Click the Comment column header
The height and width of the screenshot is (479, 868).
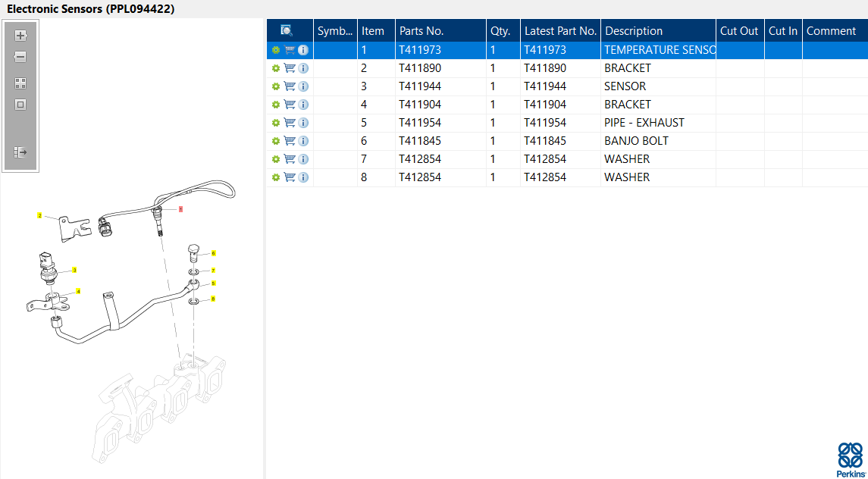[835, 31]
